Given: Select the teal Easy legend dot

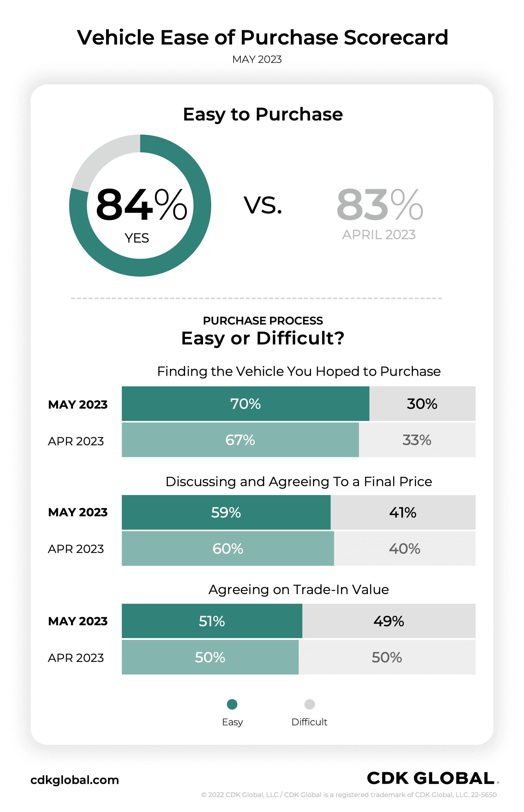Looking at the screenshot, I should 232,704.
